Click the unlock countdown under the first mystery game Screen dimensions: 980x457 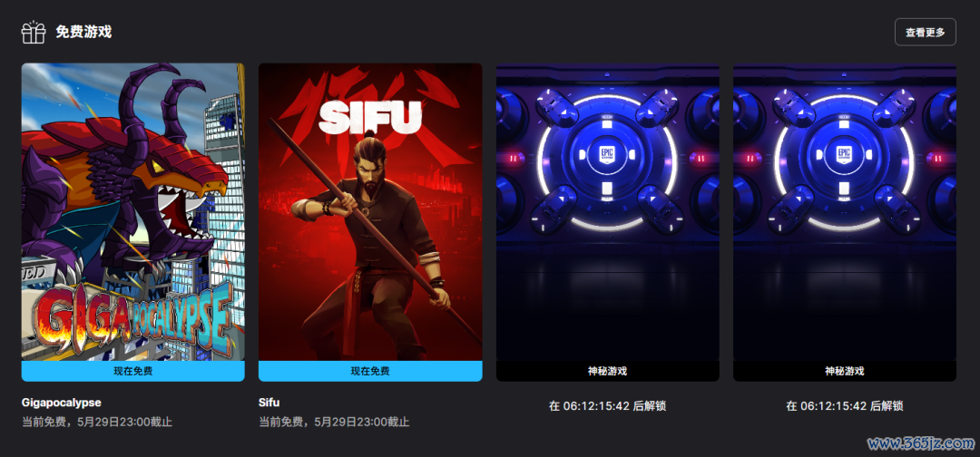pos(607,406)
